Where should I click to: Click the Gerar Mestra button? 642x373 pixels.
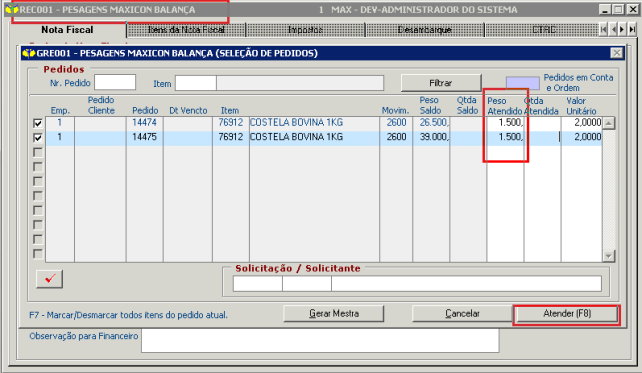point(334,314)
